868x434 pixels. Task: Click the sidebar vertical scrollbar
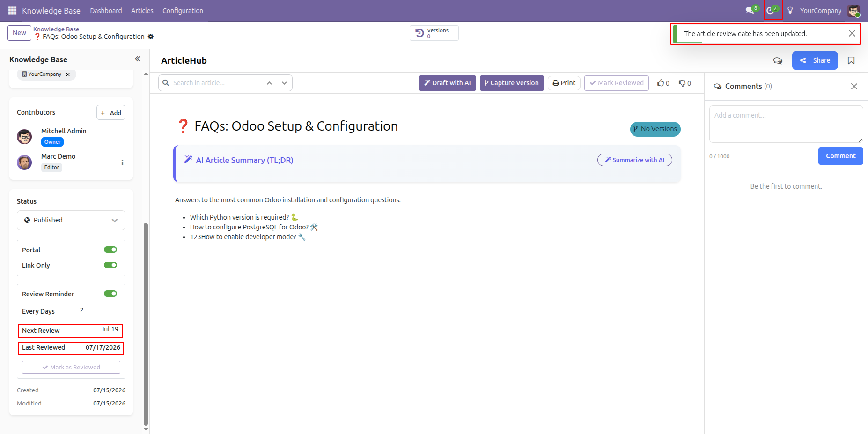pos(146,323)
